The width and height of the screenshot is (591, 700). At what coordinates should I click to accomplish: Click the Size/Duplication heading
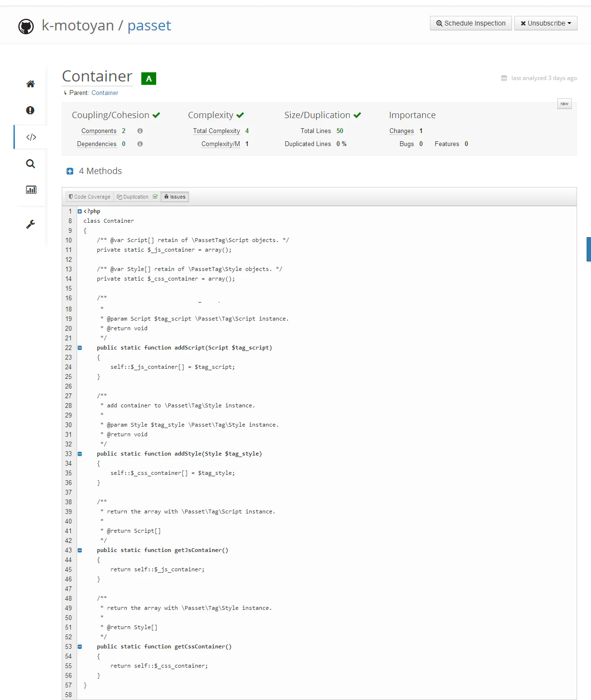click(317, 115)
